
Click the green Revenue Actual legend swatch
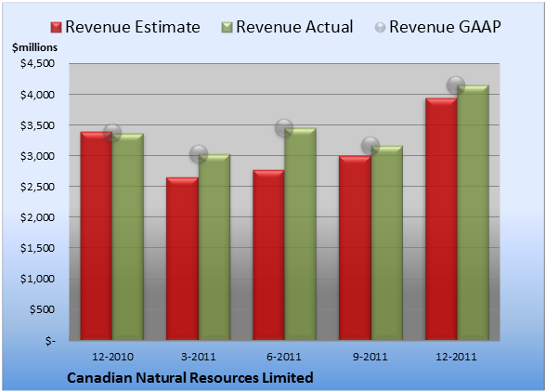227,28
